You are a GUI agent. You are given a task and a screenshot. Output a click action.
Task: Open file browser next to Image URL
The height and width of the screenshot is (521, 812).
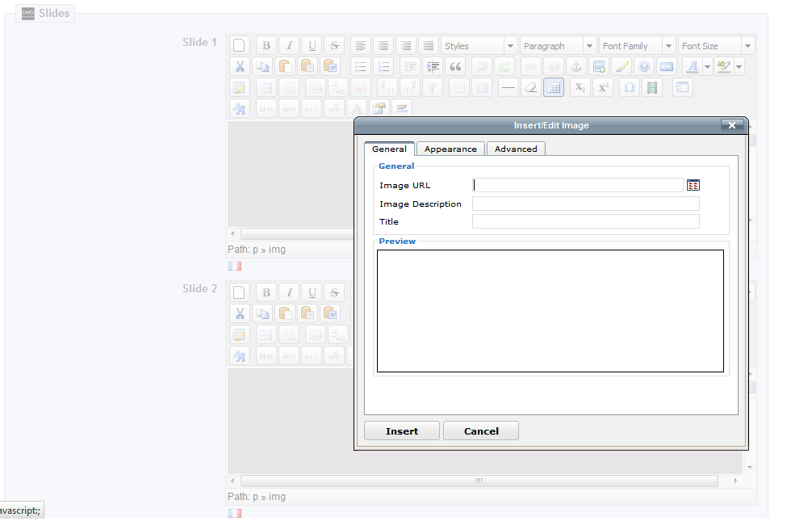[x=693, y=185]
